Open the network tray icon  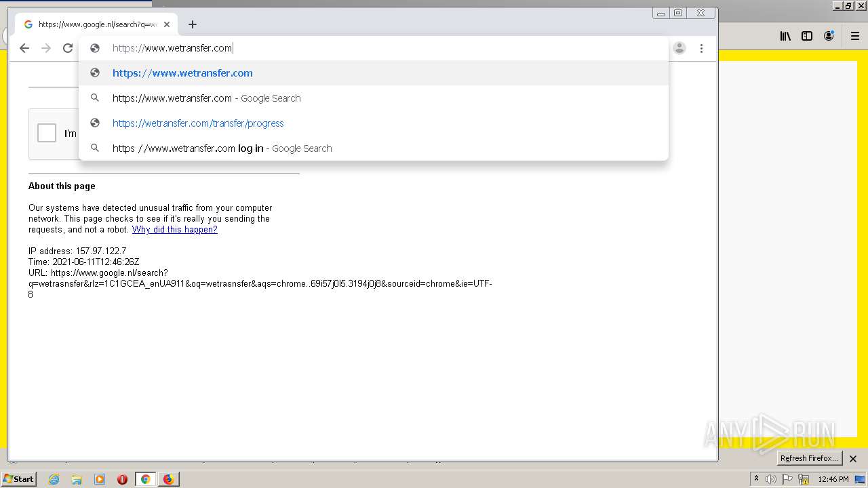pyautogui.click(x=804, y=479)
